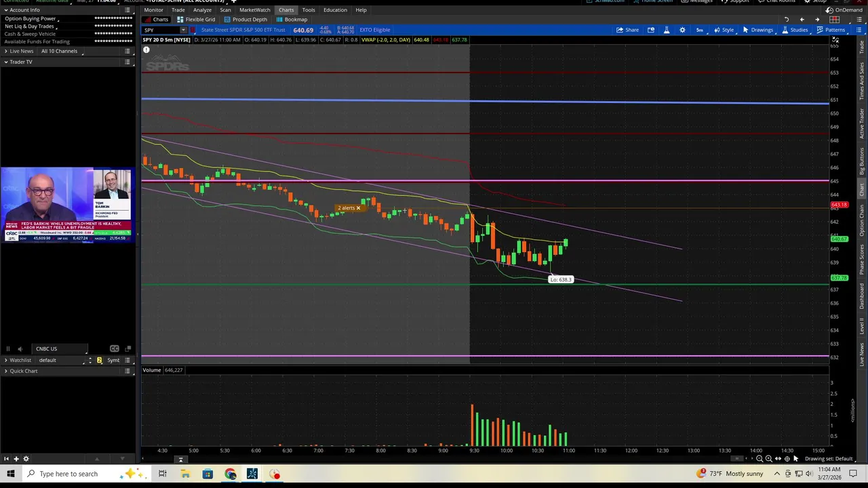Viewport: 868px width, 488px height.
Task: Open Support in top bar
Action: tap(736, 1)
